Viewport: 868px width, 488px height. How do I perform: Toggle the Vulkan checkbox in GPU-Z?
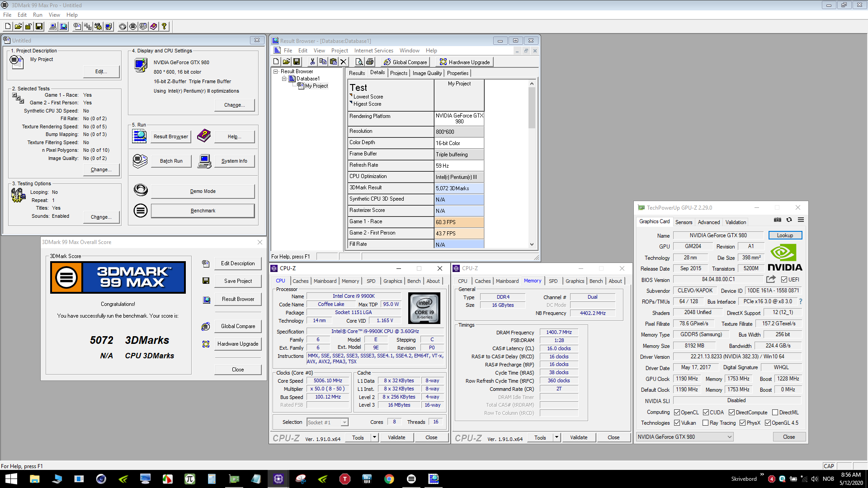click(x=677, y=423)
